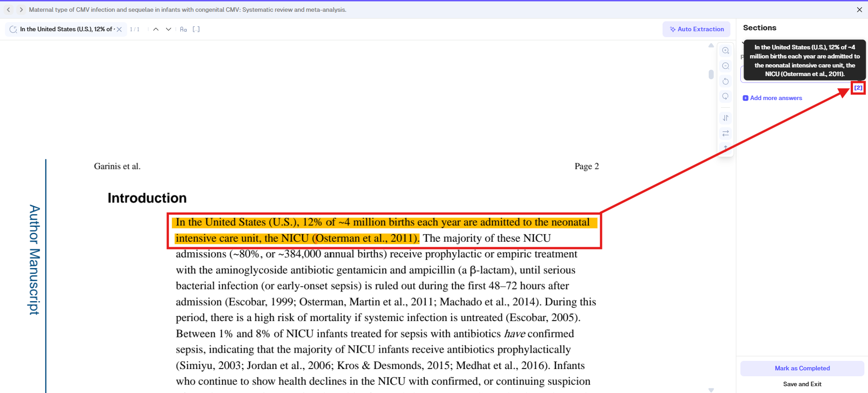Navigate to previous article with back chevron
Viewport: 868px width, 393px height.
(9, 10)
